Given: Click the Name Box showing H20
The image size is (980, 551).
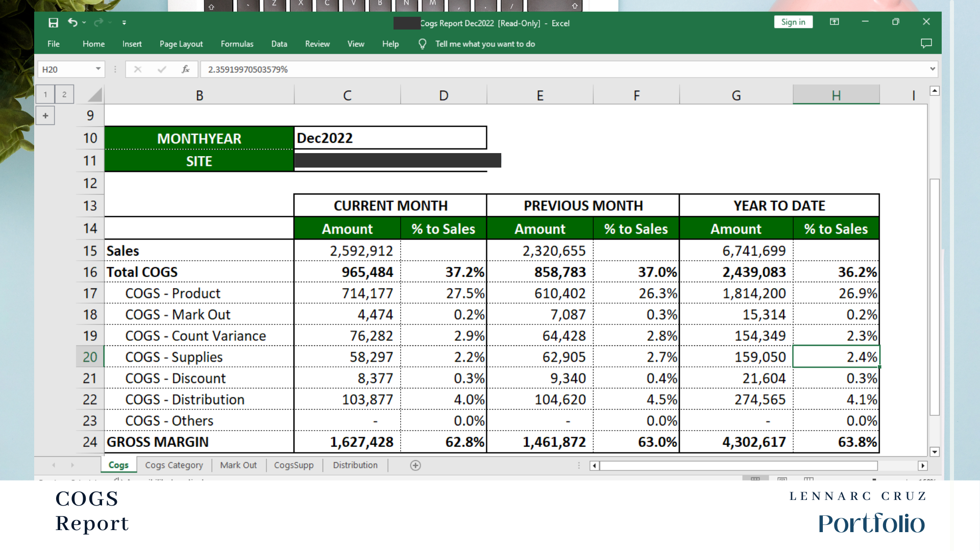Looking at the screenshot, I should (66, 69).
